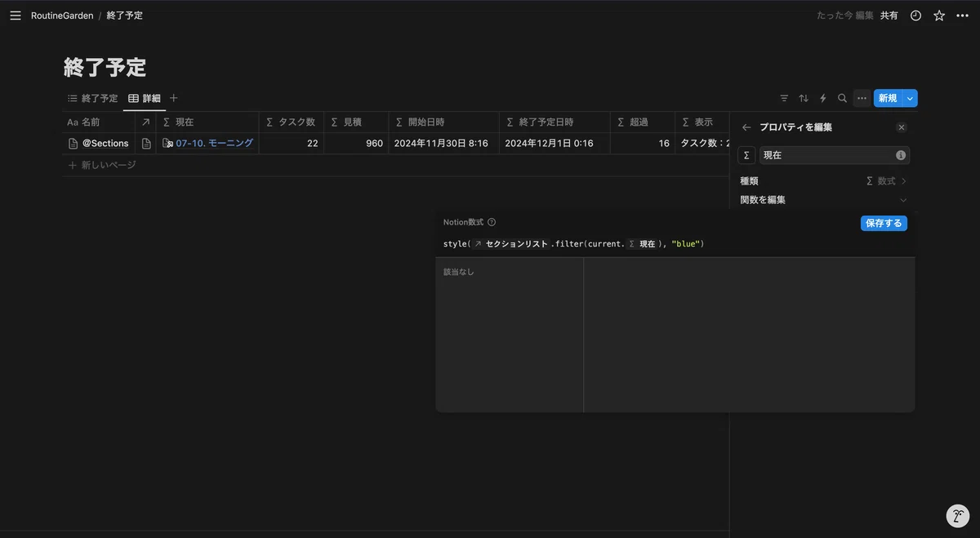This screenshot has width=980, height=538.
Task: Select the 2024年12月1日 0:16 cell
Action: pyautogui.click(x=555, y=143)
